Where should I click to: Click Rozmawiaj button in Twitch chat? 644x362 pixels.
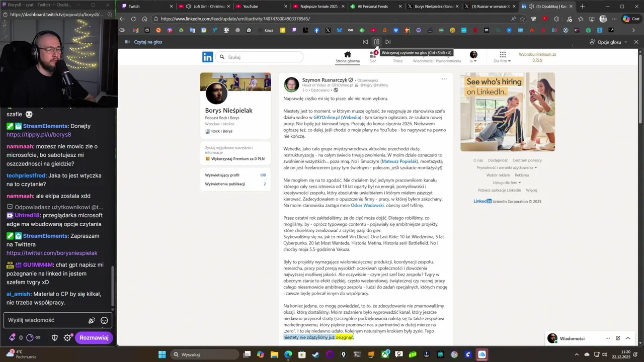click(94, 338)
